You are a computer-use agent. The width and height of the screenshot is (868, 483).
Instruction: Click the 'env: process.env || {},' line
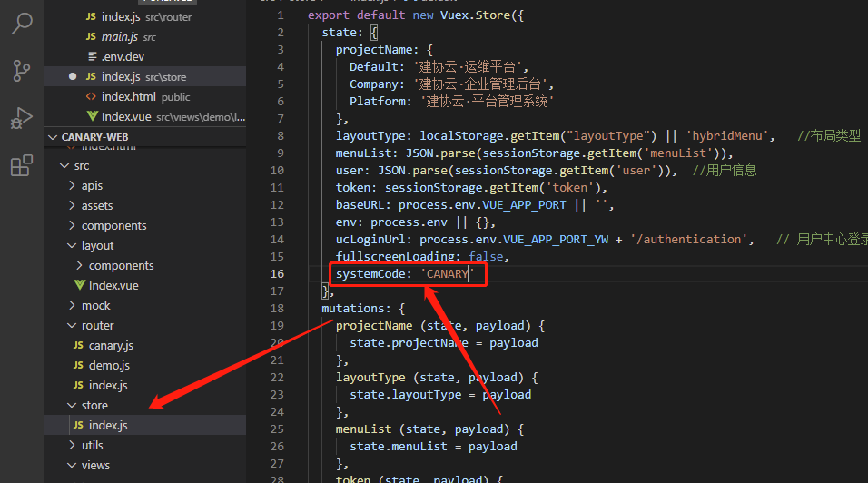416,222
